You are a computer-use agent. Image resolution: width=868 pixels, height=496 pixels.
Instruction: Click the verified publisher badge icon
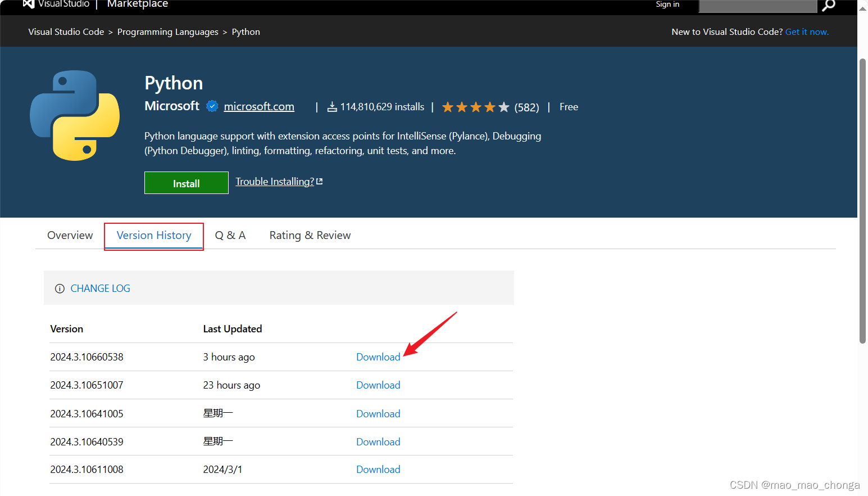pos(212,106)
